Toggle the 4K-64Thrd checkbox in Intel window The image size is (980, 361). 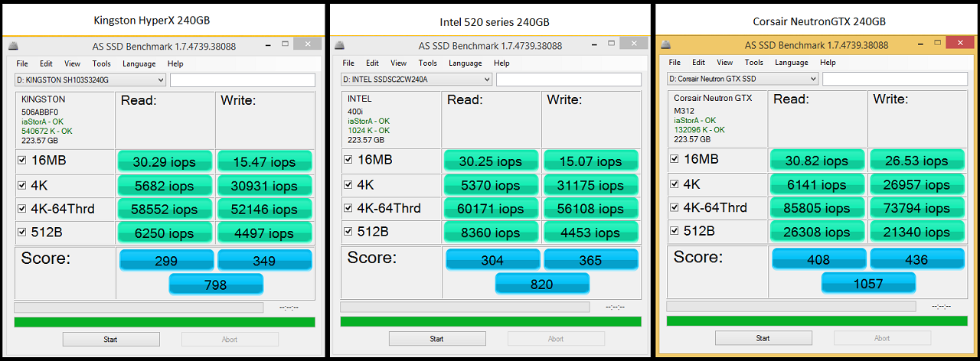[x=348, y=208]
